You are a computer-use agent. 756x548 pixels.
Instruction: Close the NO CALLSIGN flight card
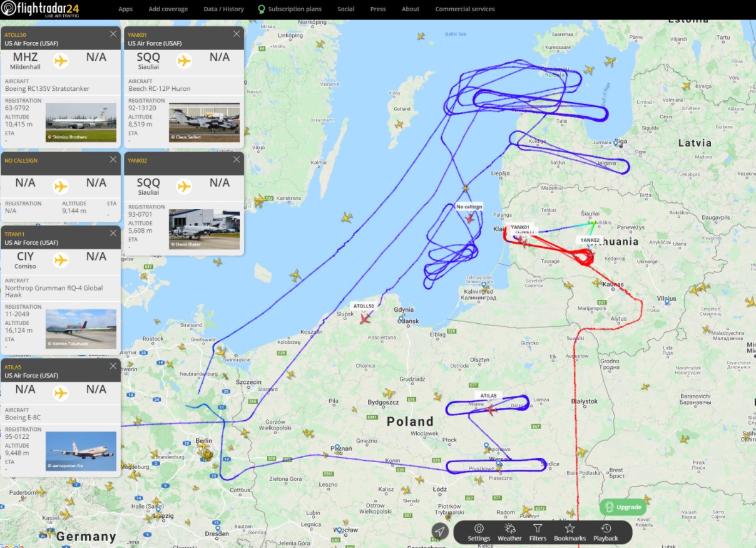113,160
